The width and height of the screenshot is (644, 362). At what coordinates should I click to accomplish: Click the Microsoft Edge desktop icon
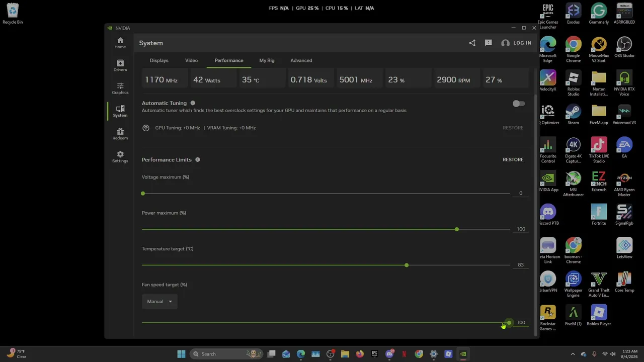(x=548, y=50)
